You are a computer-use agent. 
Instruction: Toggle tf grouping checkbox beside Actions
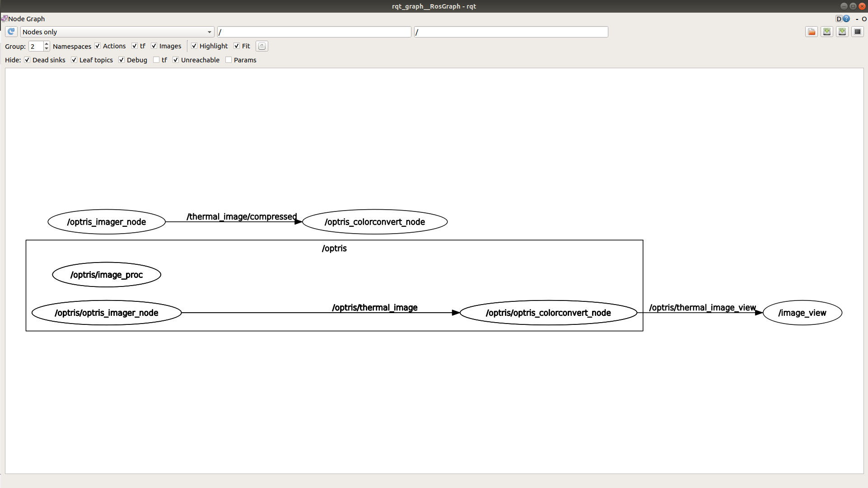tap(135, 46)
